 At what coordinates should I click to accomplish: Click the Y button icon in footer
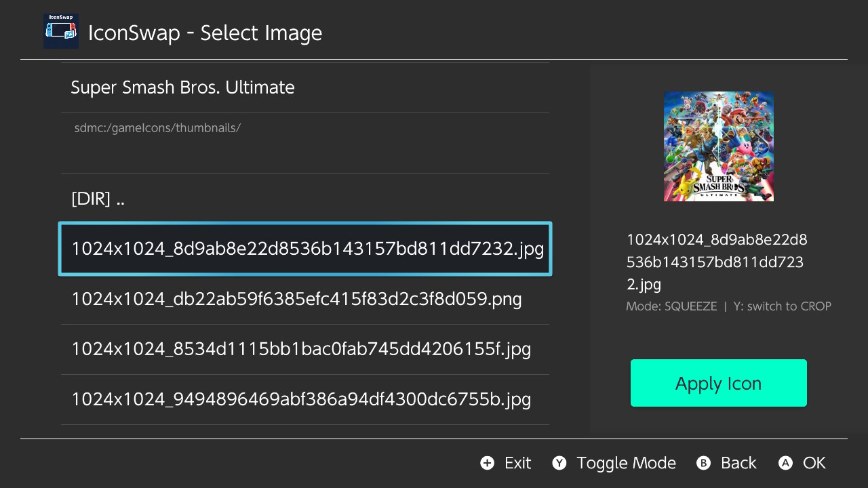pyautogui.click(x=559, y=463)
